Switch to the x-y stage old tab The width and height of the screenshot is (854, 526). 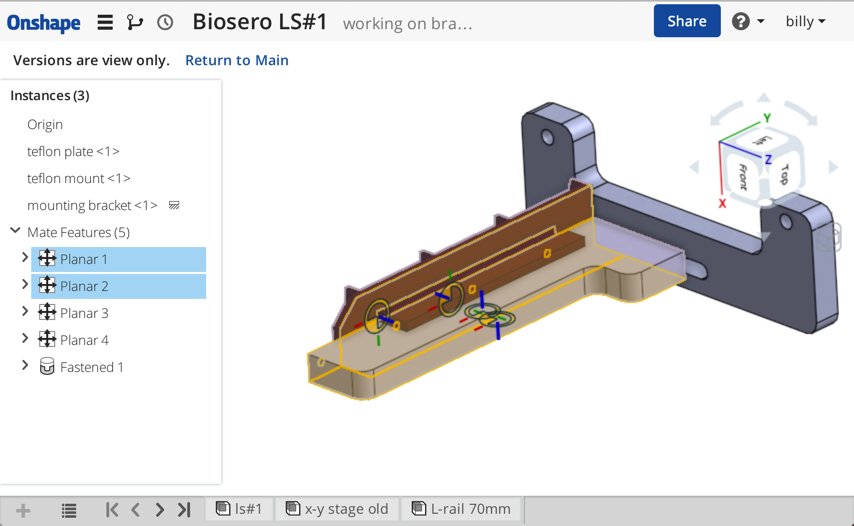337,509
